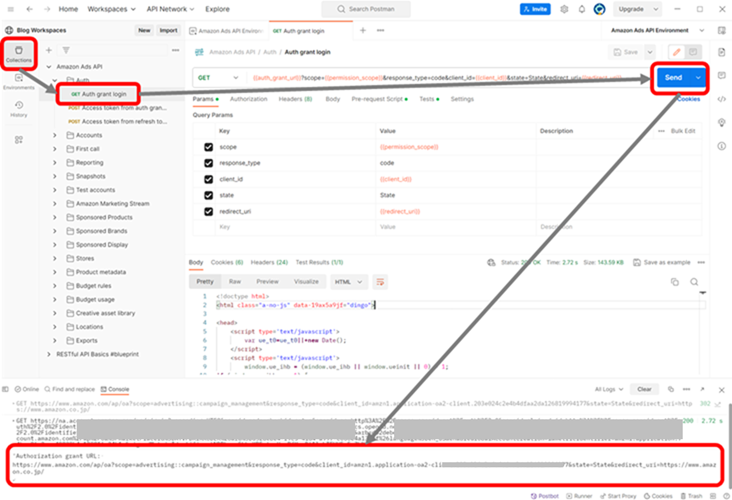Open the Send button dropdown arrow
The width and height of the screenshot is (732, 500).
click(698, 77)
